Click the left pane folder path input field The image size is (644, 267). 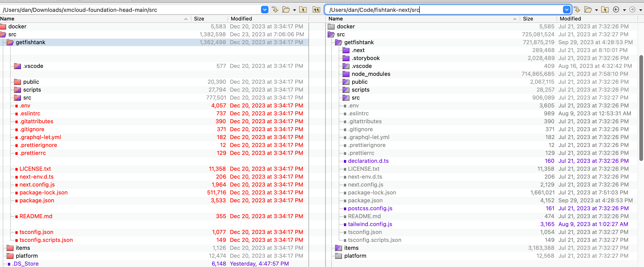pos(130,10)
